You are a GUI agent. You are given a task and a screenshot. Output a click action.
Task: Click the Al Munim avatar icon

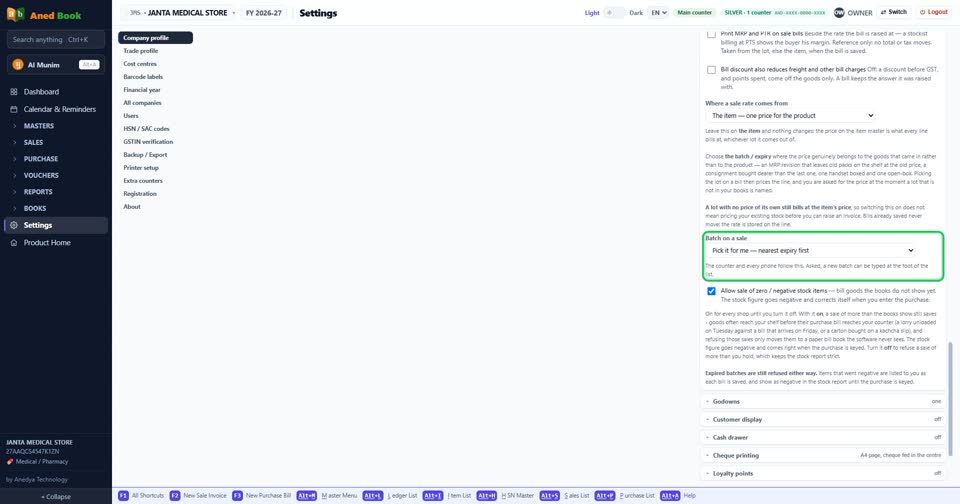coord(18,64)
